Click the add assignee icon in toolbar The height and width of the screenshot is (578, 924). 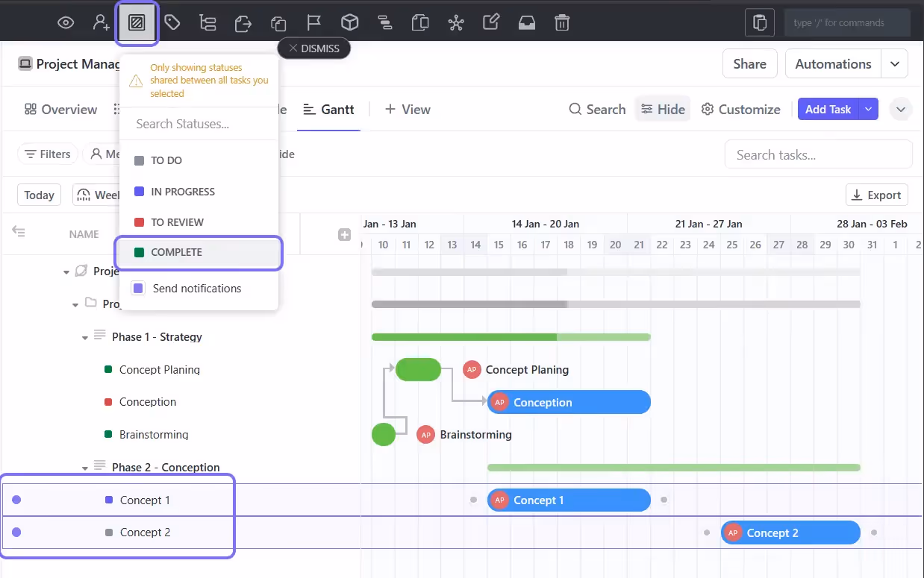(101, 22)
